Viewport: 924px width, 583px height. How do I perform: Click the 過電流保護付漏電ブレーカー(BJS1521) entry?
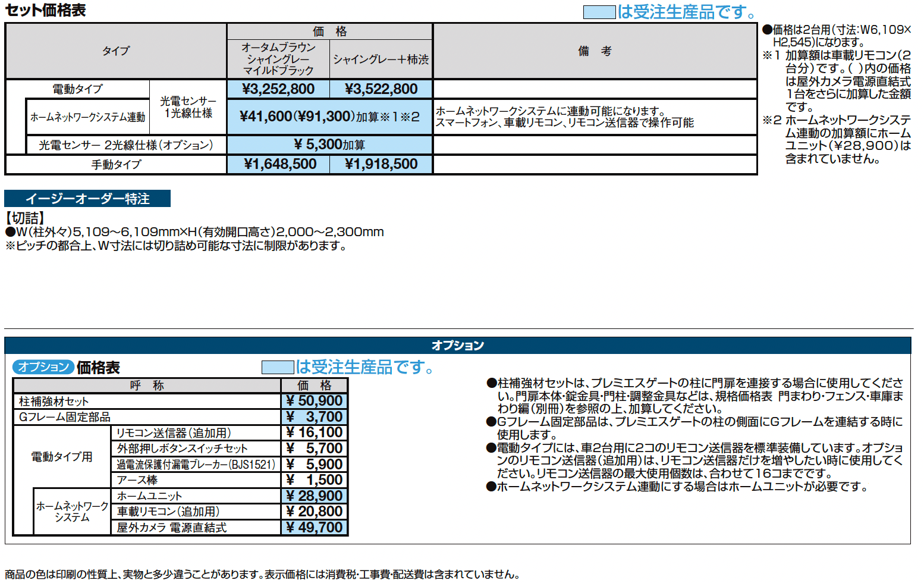tap(196, 464)
